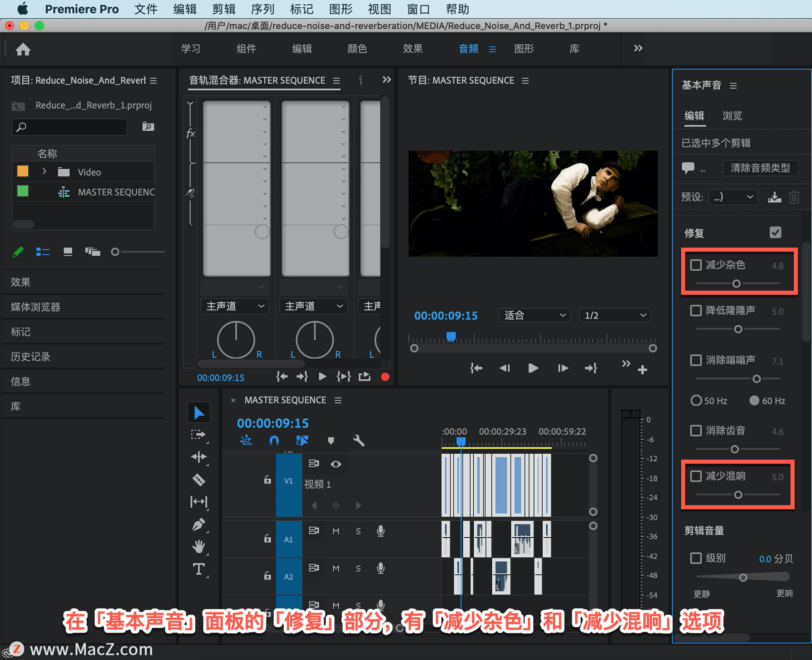The image size is (812, 660).
Task: Save preset in Essential Sound panel
Action: (x=774, y=197)
